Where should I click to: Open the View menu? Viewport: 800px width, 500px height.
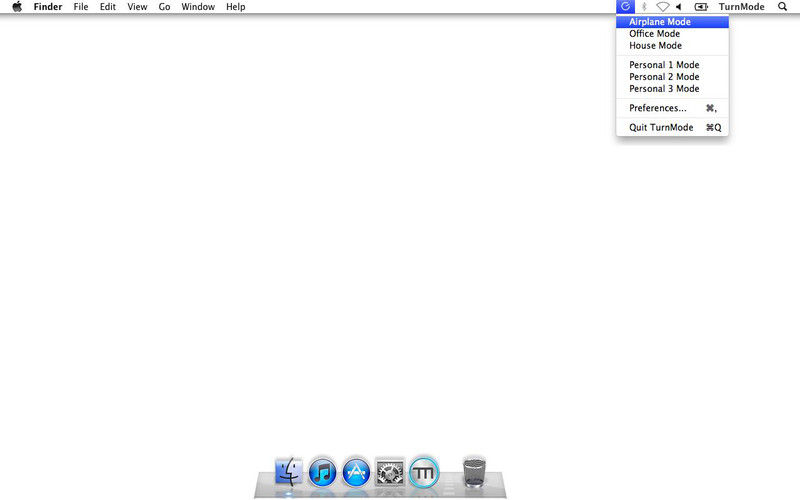[x=137, y=7]
